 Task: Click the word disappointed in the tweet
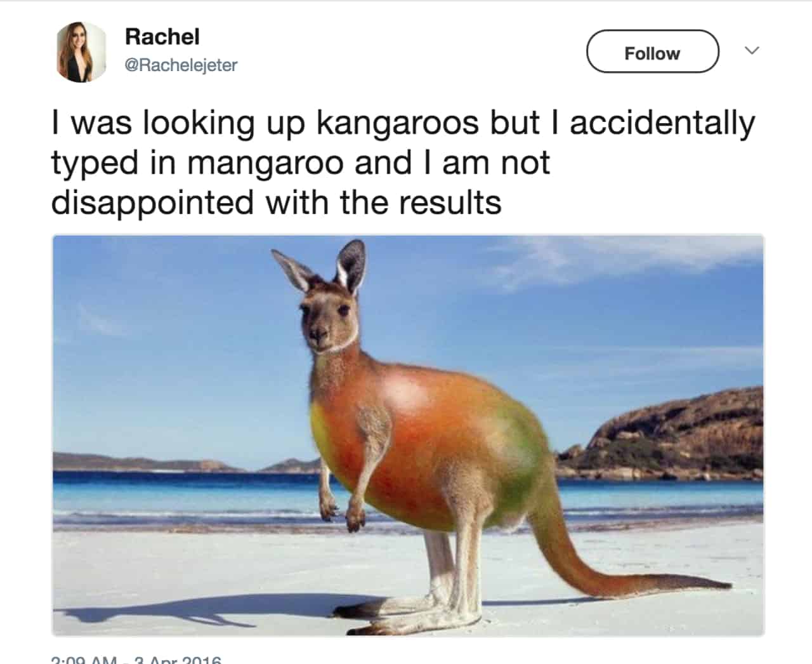[x=152, y=203]
